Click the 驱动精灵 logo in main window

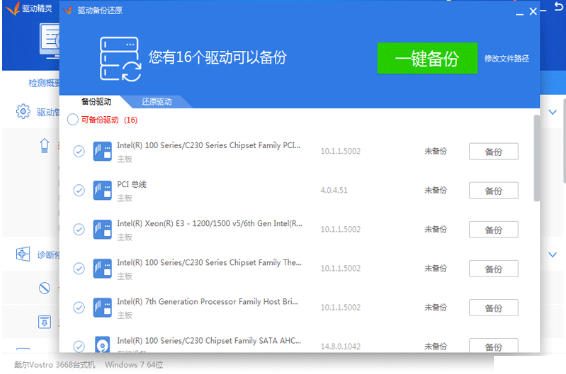click(x=13, y=9)
